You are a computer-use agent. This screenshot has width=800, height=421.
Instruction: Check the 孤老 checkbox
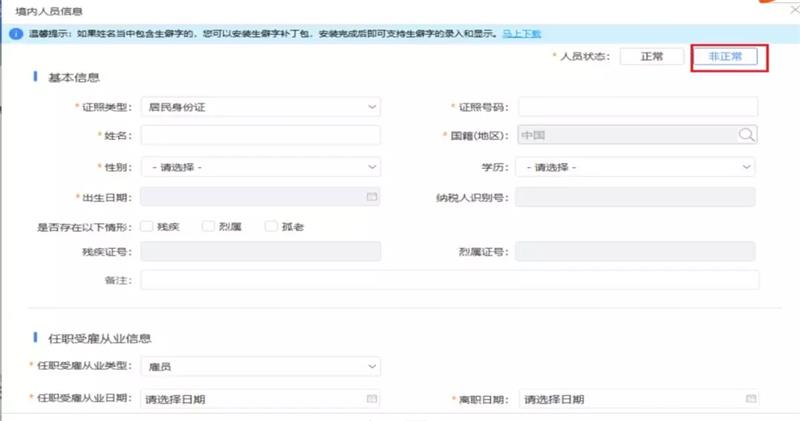[271, 226]
